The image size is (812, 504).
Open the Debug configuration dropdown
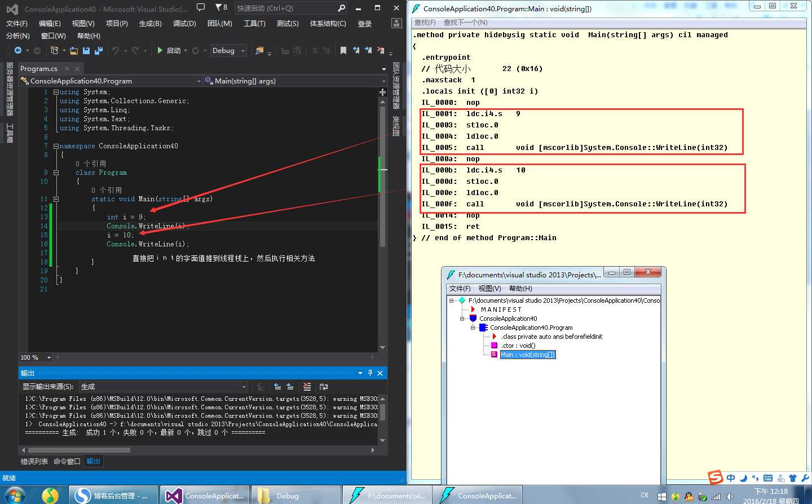click(x=228, y=50)
